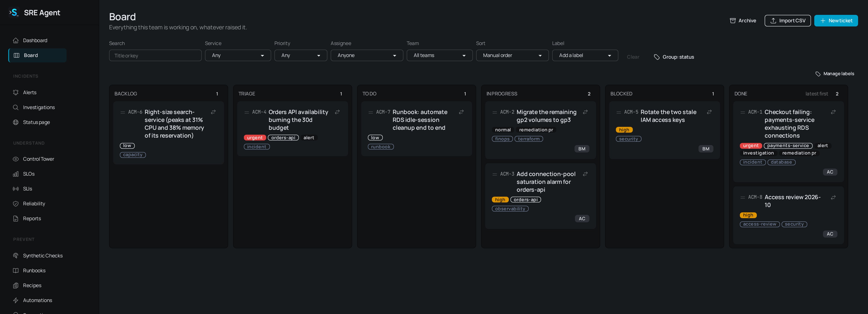Click the move icon on ACM-1 card
The height and width of the screenshot is (314, 868).
point(833,112)
